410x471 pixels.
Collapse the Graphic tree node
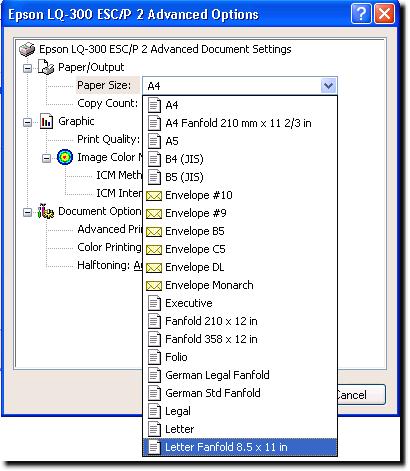click(x=28, y=122)
